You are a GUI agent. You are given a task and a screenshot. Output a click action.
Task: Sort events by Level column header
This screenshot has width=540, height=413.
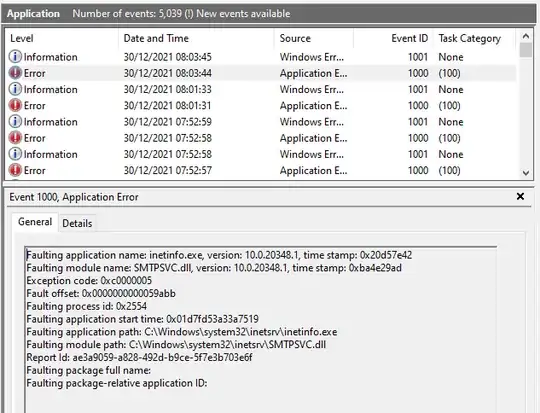point(62,38)
